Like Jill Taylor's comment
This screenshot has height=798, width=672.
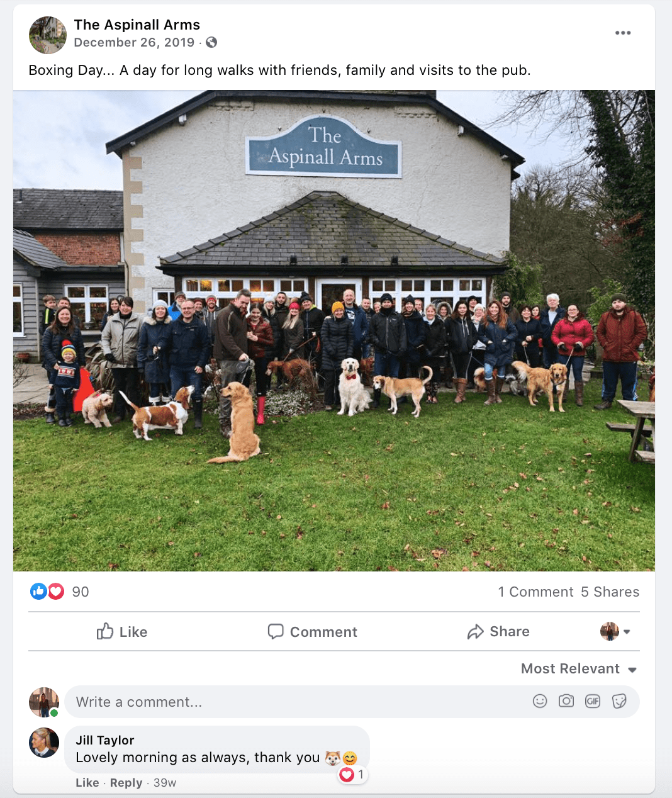[87, 782]
